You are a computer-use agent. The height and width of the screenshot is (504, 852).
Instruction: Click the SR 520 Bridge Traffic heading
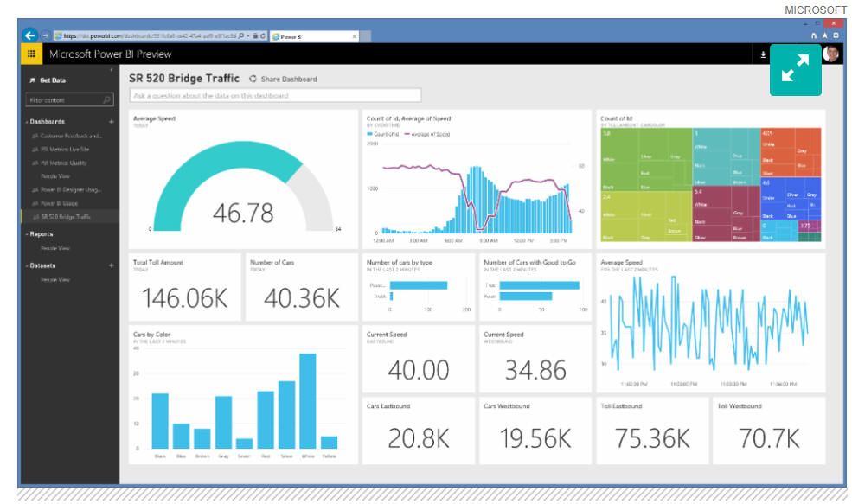click(x=184, y=78)
